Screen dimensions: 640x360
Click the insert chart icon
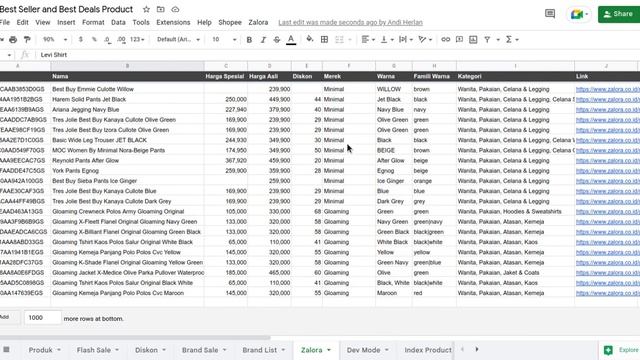point(473,40)
